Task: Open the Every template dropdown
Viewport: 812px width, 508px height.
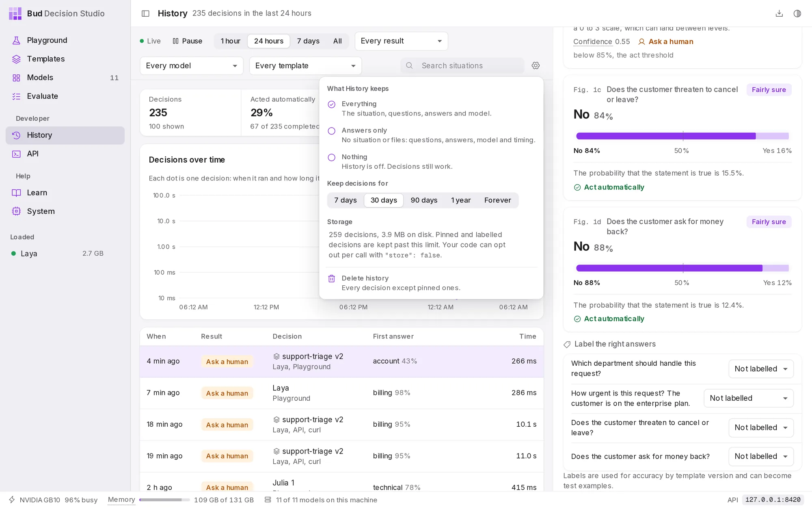Action: 305,66
